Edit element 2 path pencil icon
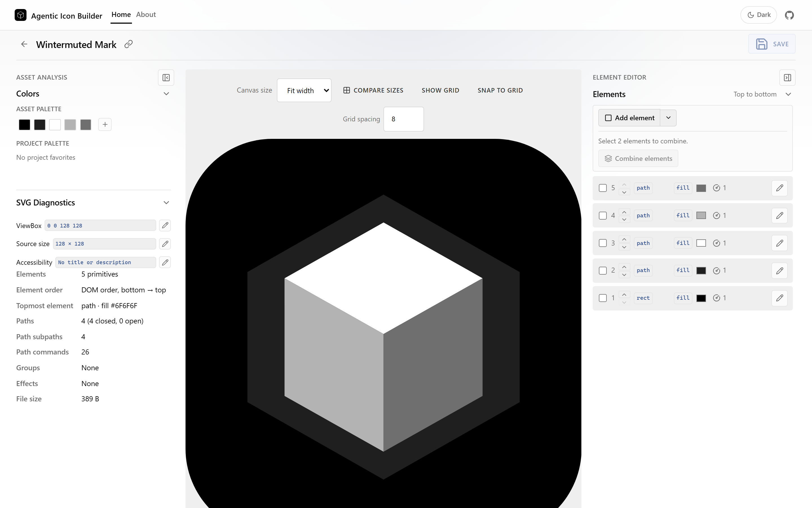 click(780, 270)
